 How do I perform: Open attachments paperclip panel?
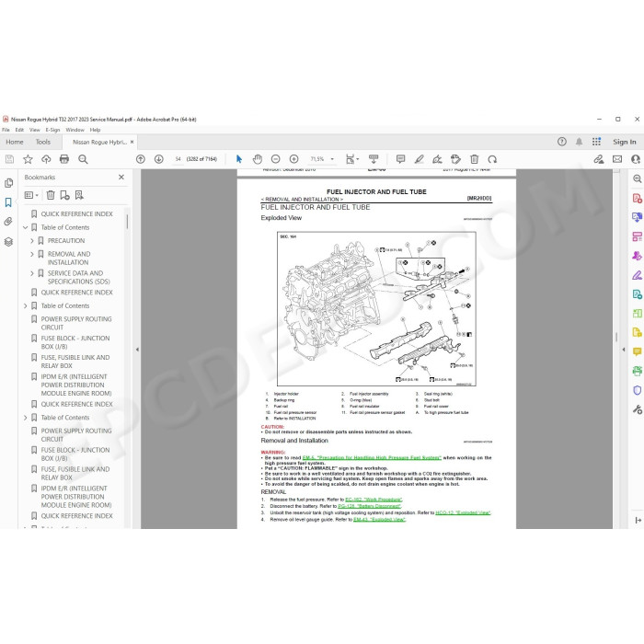[8, 222]
